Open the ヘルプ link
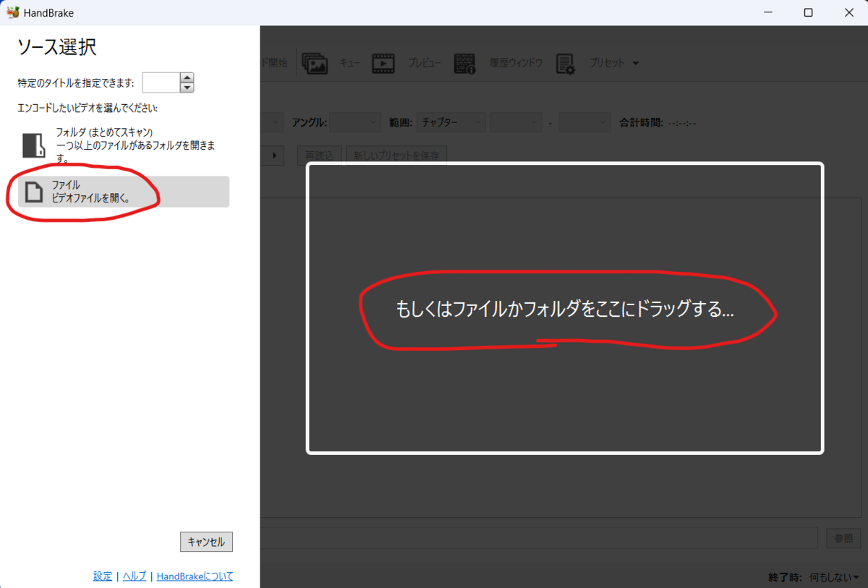 [x=134, y=576]
